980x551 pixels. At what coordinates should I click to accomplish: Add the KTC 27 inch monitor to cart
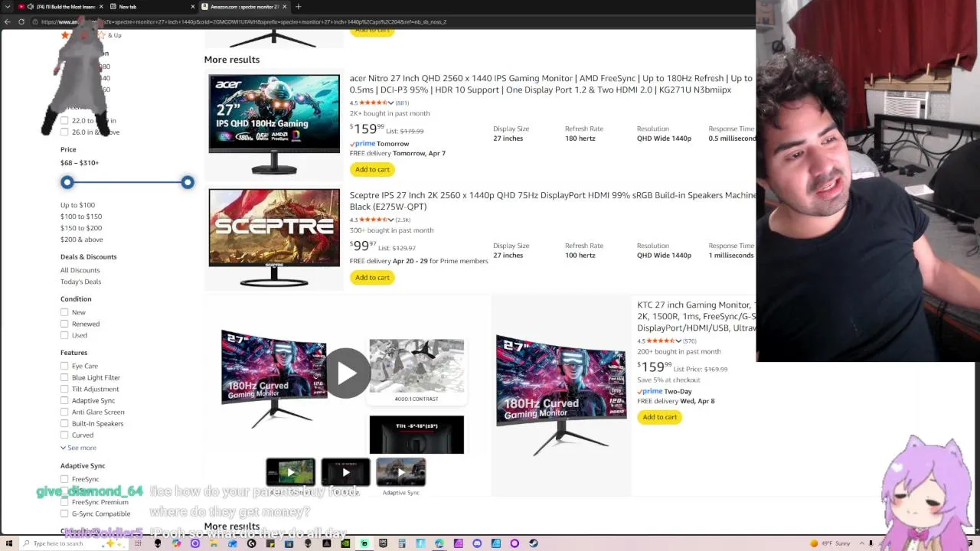click(660, 417)
